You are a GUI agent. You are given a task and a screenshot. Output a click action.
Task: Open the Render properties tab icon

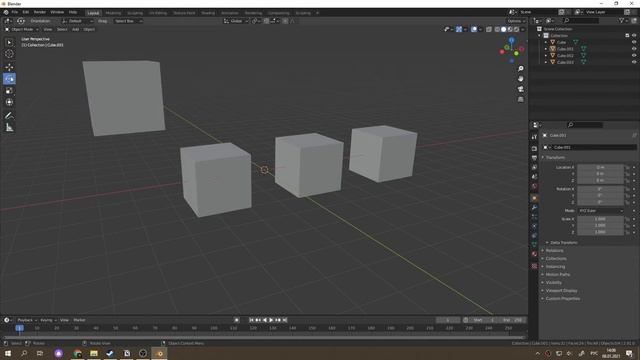(x=534, y=149)
